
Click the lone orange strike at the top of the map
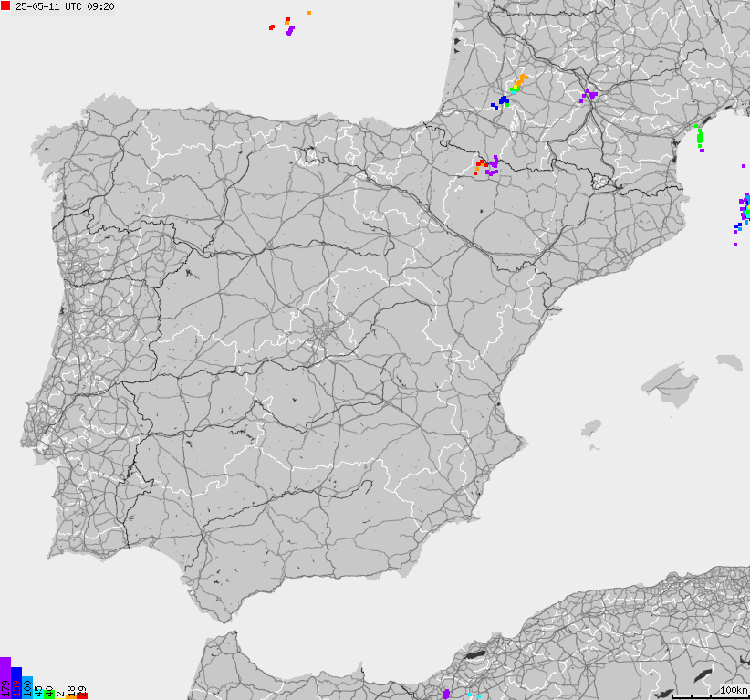coord(309,13)
